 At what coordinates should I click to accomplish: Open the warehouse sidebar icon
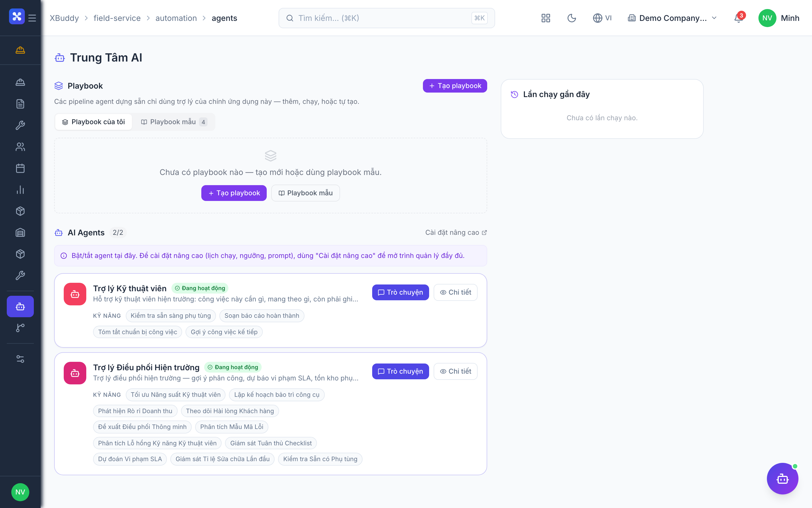[20, 233]
